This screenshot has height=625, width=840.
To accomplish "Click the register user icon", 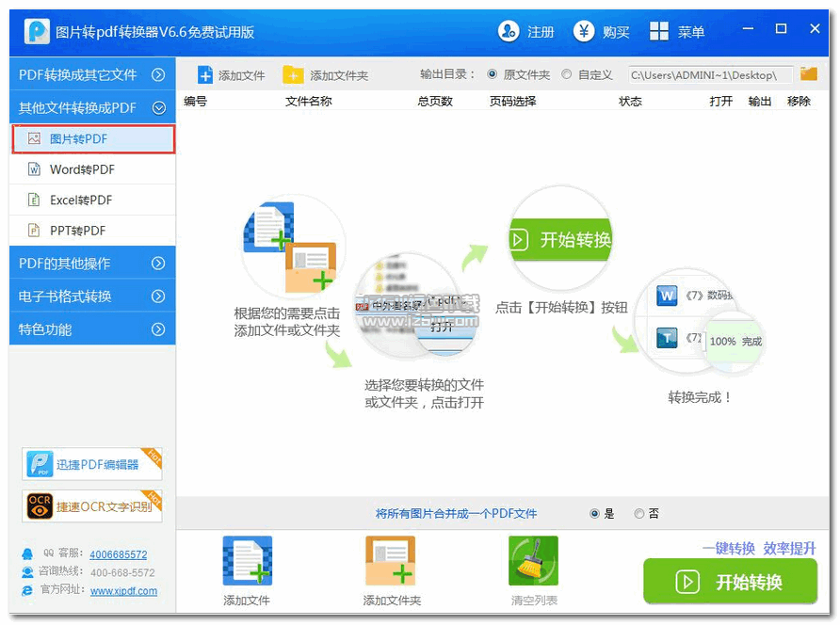I will 508,31.
